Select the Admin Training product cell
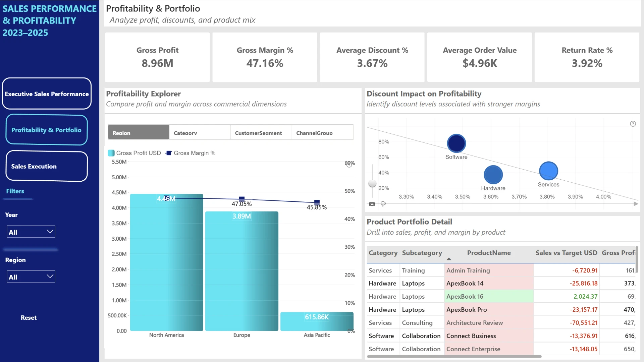Viewport: 644px width, 362px height. (489, 270)
